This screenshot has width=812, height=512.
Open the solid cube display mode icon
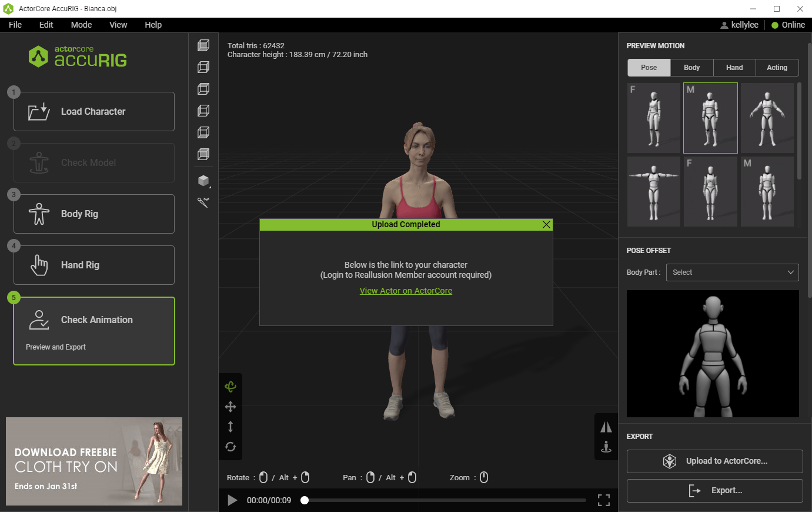click(203, 181)
